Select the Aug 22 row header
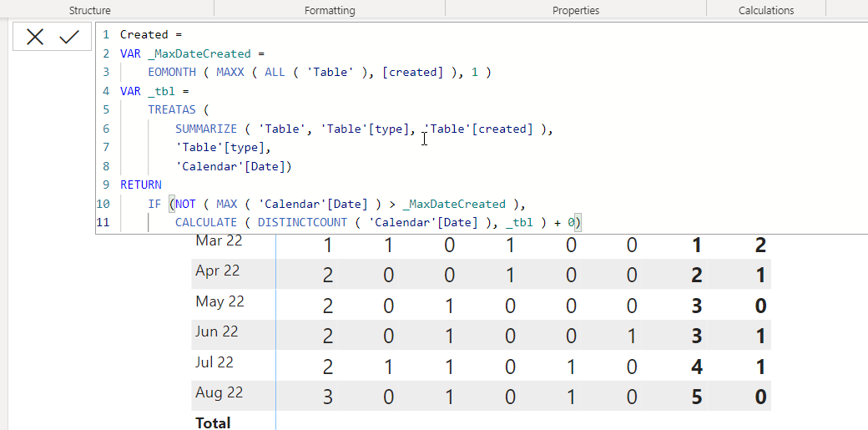This screenshot has width=868, height=430. click(220, 393)
